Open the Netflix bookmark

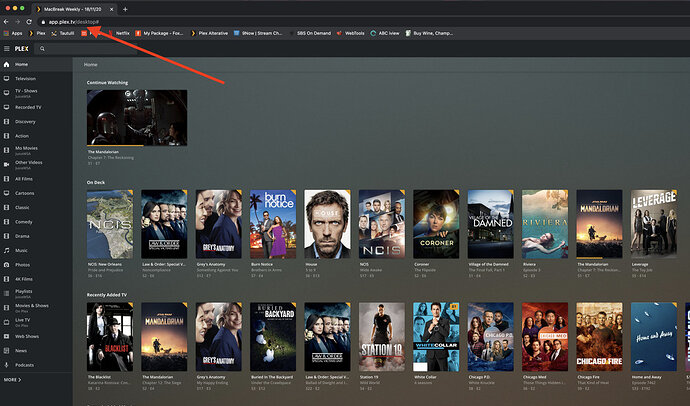click(x=119, y=33)
